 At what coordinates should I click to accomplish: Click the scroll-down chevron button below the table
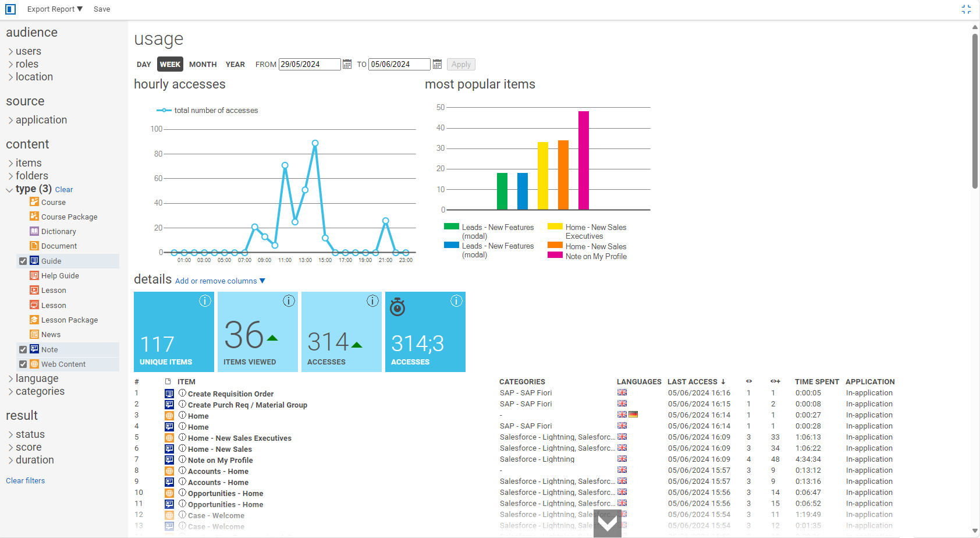[608, 524]
